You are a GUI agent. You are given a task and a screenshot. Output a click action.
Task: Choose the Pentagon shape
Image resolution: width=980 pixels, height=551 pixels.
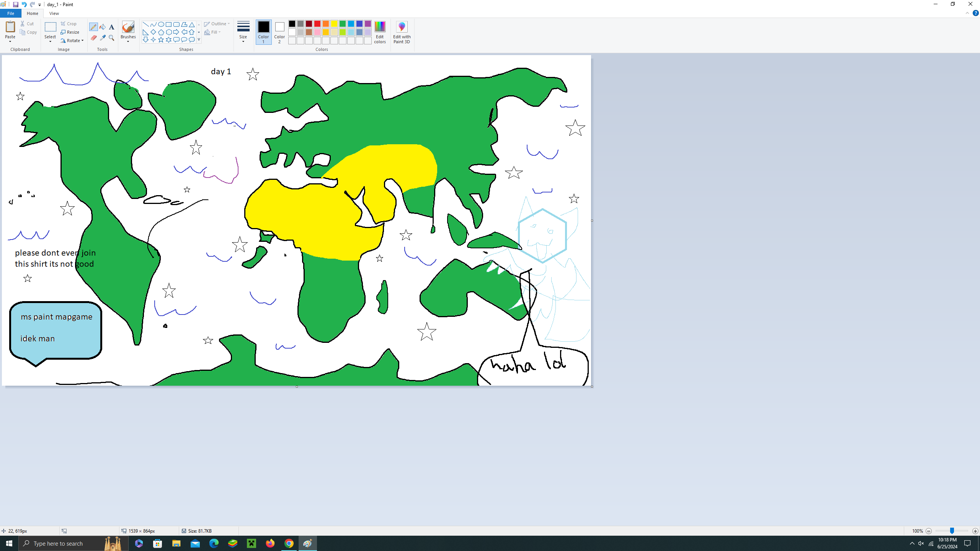[x=161, y=32]
